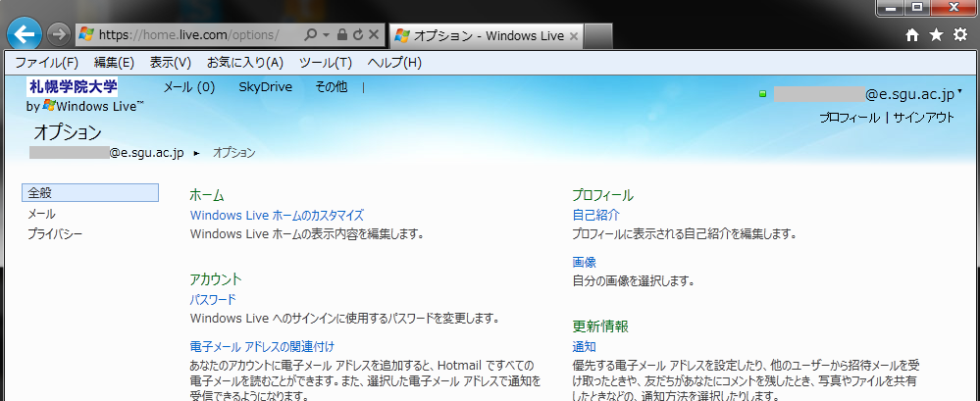
Task: Select メール in the left sidebar
Action: (41, 214)
